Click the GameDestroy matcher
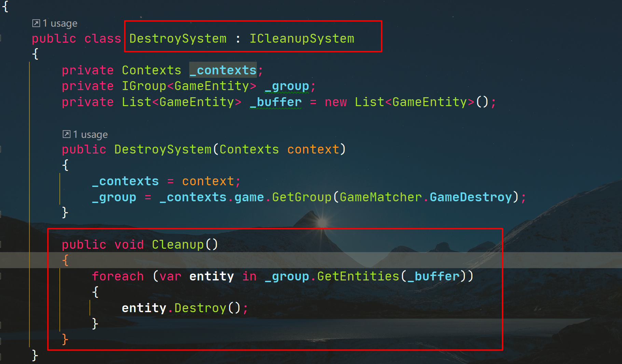622x364 pixels. 471,197
